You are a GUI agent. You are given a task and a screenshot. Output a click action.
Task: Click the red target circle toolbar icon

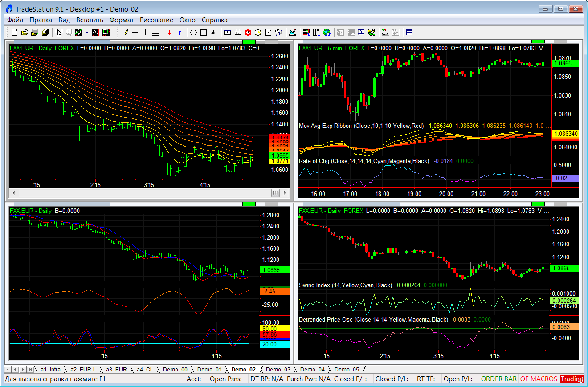click(x=248, y=32)
